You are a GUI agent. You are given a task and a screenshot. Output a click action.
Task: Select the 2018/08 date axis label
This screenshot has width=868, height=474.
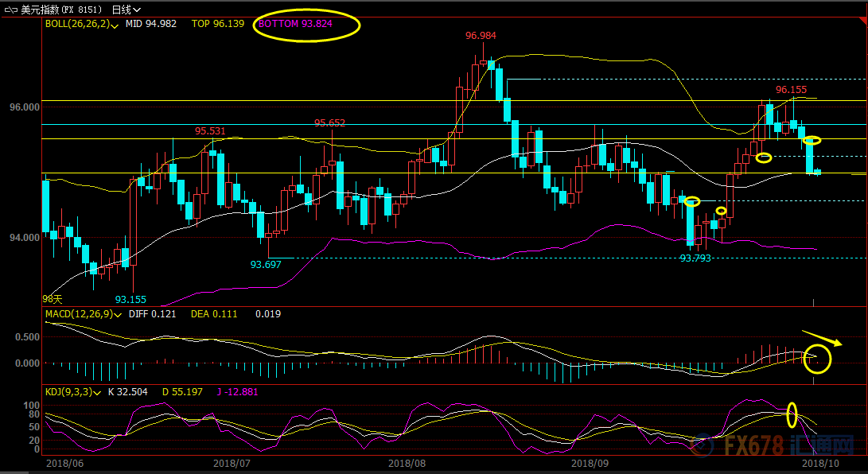click(407, 462)
